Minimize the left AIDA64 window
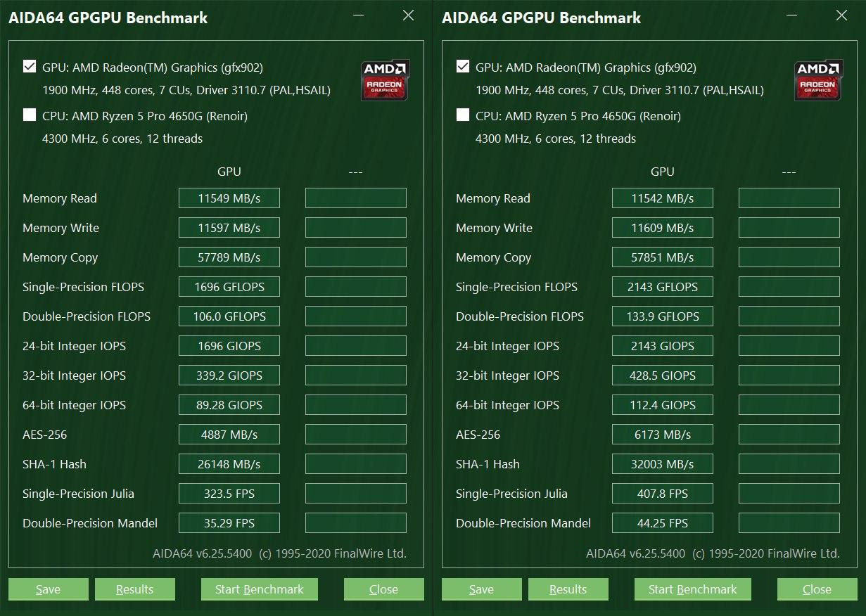Image resolution: width=866 pixels, height=616 pixels. point(359,15)
